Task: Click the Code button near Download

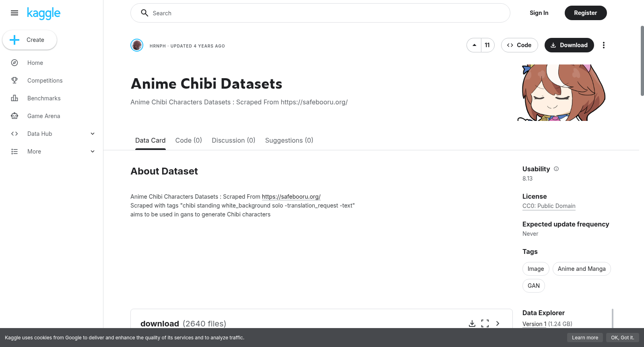Action: [x=520, y=45]
